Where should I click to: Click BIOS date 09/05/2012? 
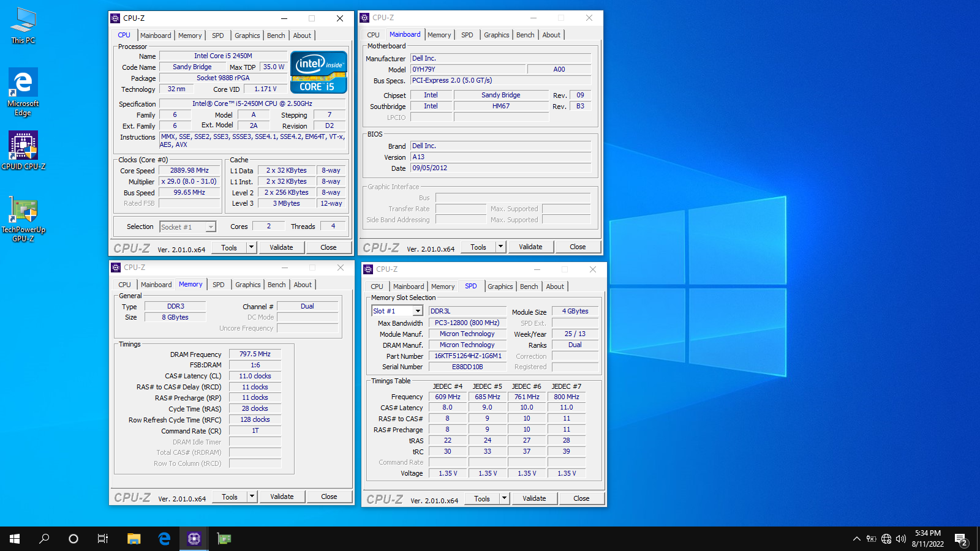[500, 168]
